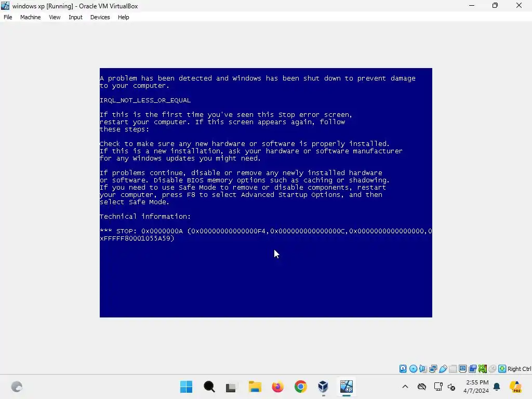Open the weather widget on taskbar

pyautogui.click(x=17, y=387)
